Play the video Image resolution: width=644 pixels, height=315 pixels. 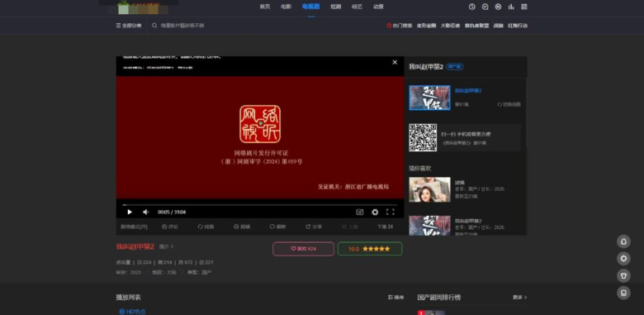(130, 212)
